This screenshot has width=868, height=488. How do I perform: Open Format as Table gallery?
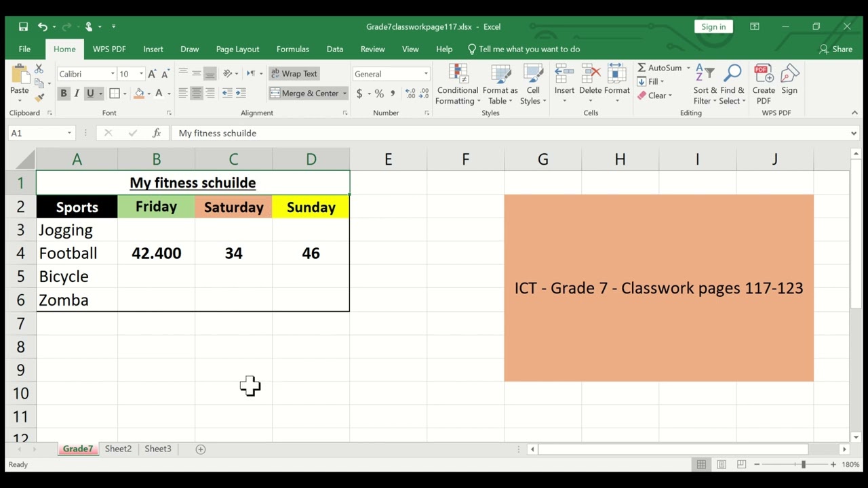500,85
